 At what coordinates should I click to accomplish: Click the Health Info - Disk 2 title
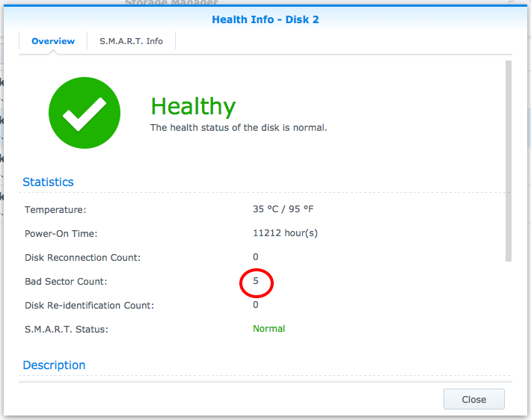click(x=265, y=19)
